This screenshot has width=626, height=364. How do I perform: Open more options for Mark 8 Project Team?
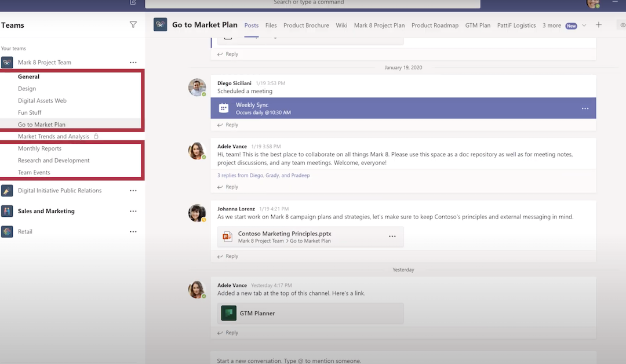(133, 62)
